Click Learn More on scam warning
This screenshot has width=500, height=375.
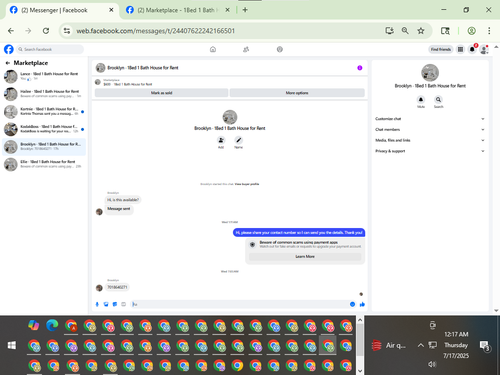click(305, 256)
